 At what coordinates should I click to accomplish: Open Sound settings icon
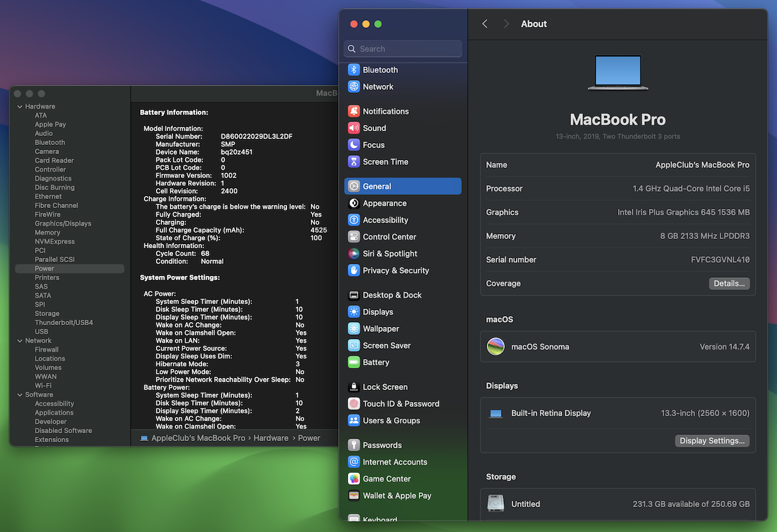coord(354,128)
